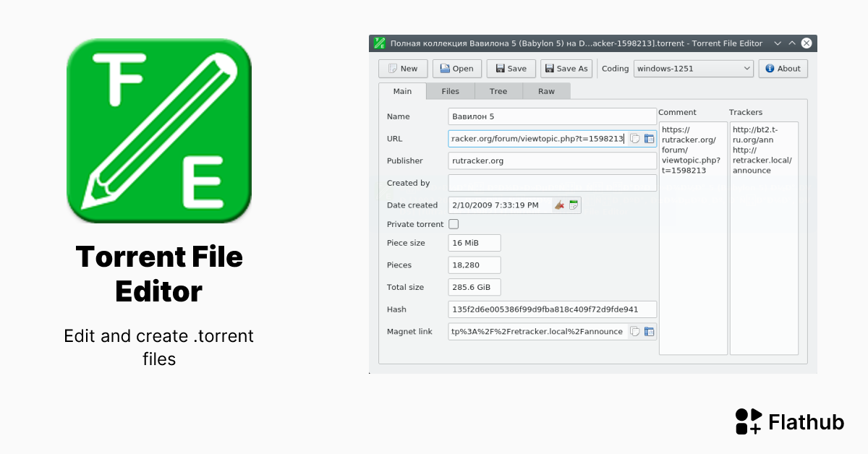Expand the title bar dropdown arrow
This screenshot has height=454, width=868.
[778, 43]
